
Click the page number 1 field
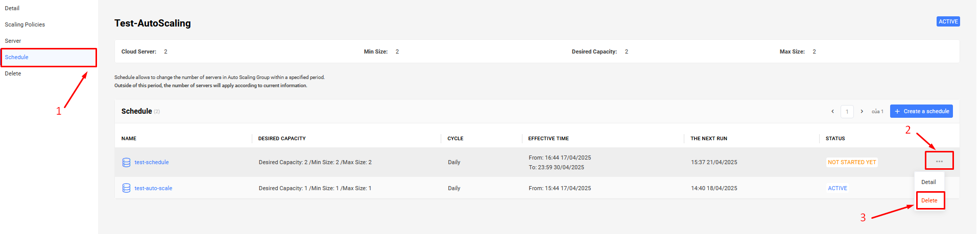847,111
